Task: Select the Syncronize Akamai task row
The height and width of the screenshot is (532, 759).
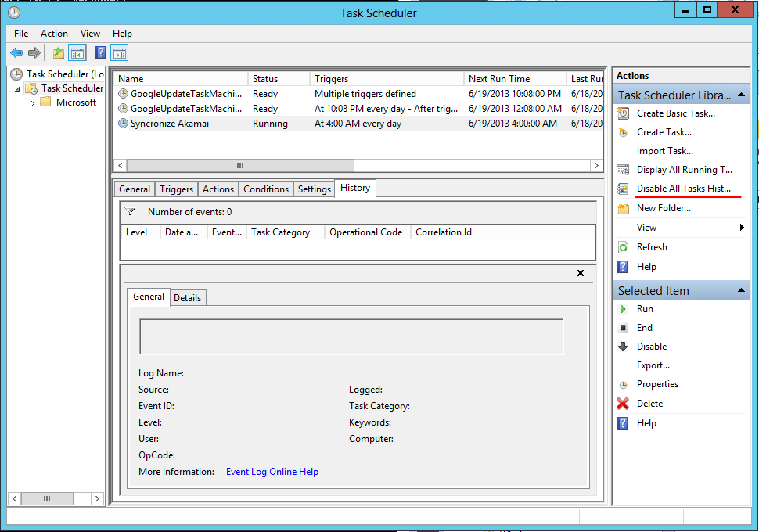Action: click(x=170, y=124)
